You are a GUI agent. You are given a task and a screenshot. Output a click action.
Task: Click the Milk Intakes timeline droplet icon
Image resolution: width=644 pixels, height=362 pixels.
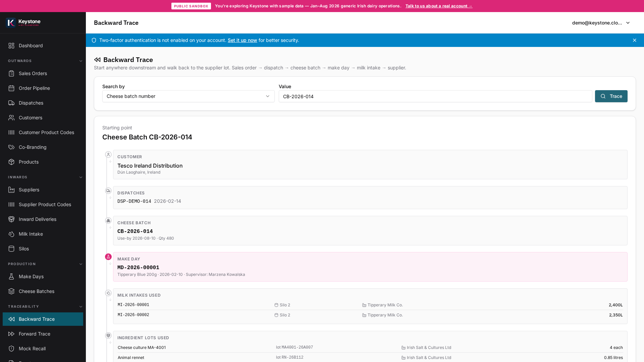tap(108, 293)
